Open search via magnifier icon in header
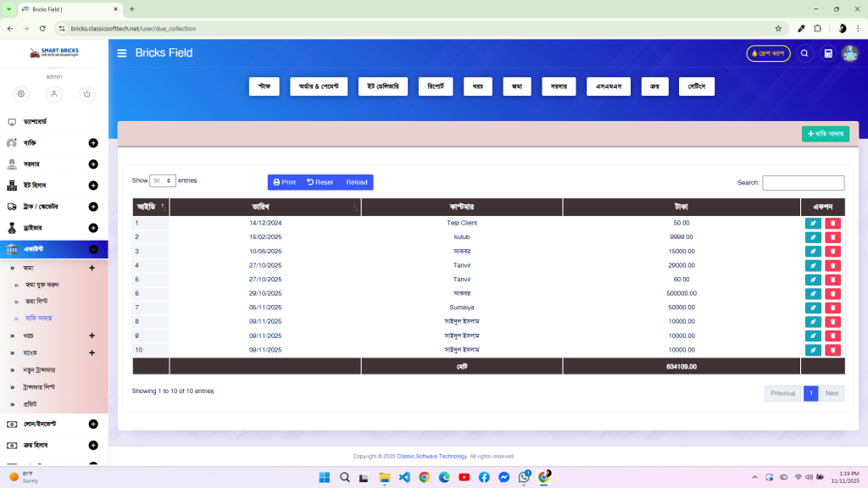 pos(804,53)
